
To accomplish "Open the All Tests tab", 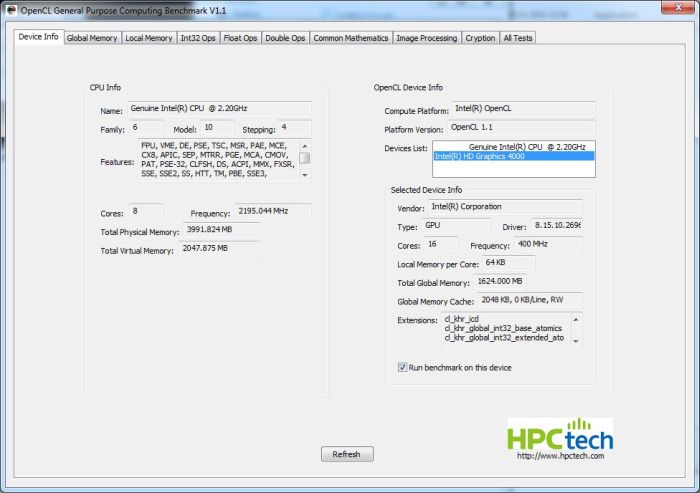I will (518, 38).
